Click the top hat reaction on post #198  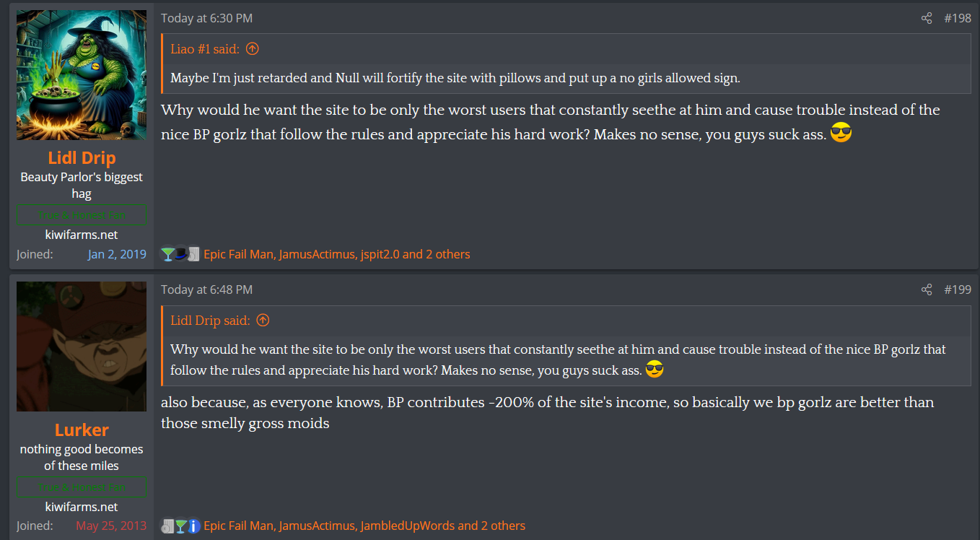(x=180, y=254)
